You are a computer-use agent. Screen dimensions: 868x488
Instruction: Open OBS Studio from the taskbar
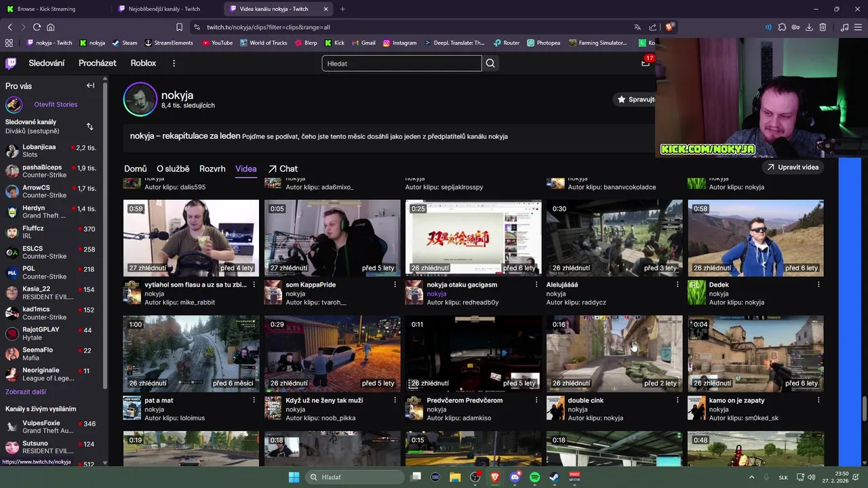pyautogui.click(x=475, y=477)
